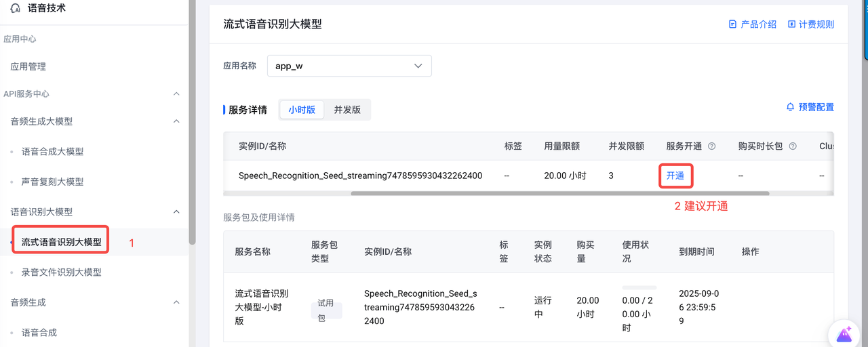Click the 语音技术 headset icon
This screenshot has width=868, height=347.
click(x=16, y=9)
